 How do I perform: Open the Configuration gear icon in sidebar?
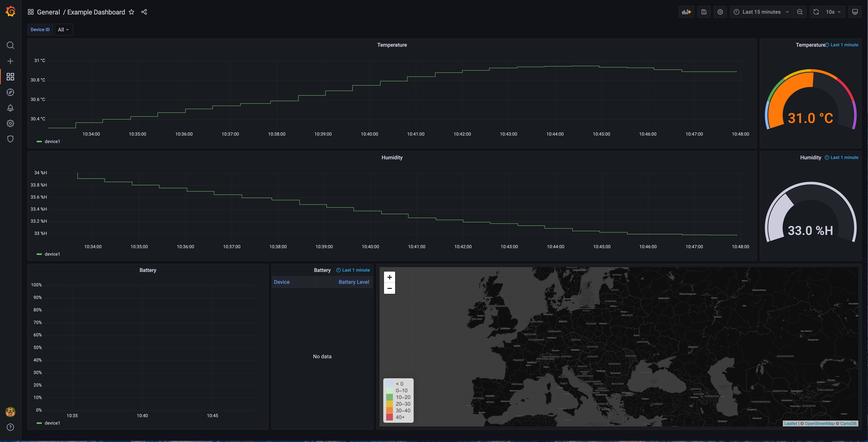[10, 123]
